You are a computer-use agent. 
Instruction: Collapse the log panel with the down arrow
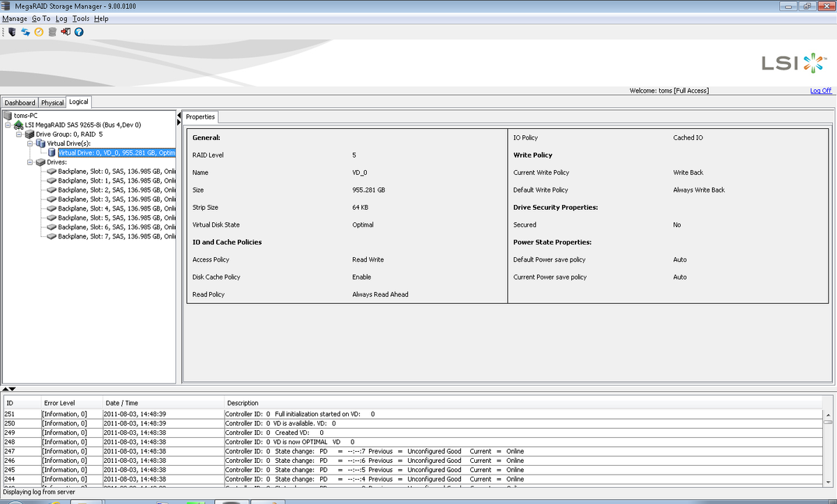pyautogui.click(x=12, y=389)
